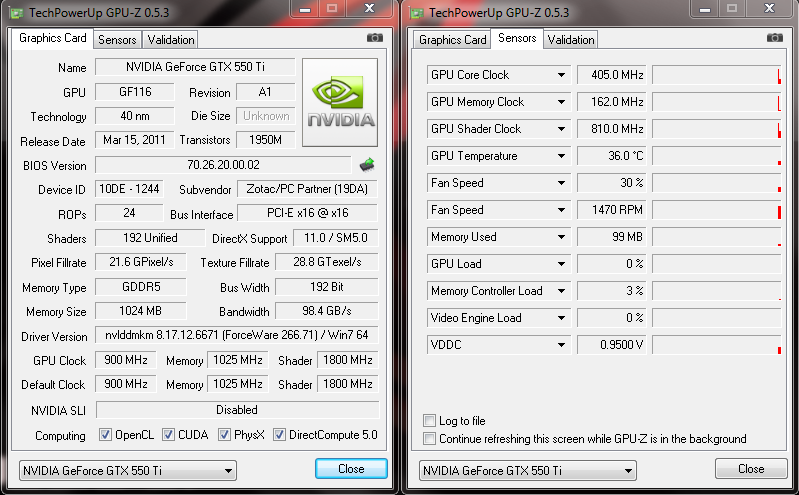Click the Subvendor field Zotac/PC Partner
The image size is (799, 495).
tap(307, 189)
